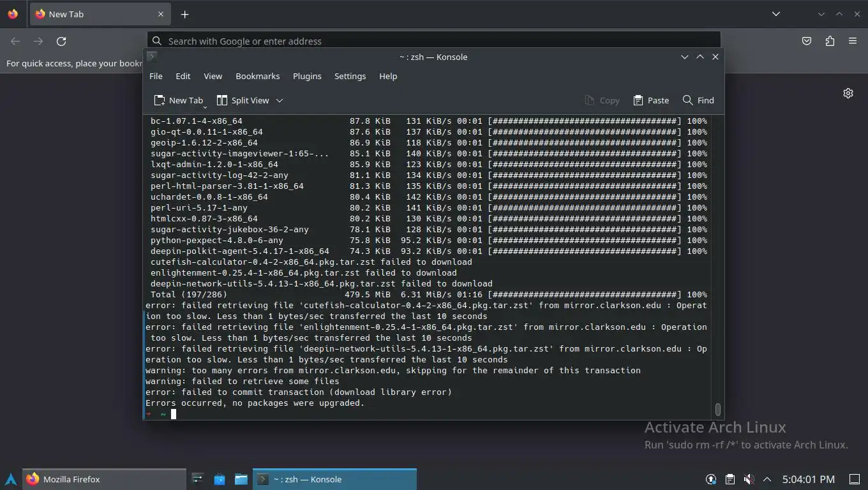This screenshot has width=868, height=490.
Task: Open Dolphin file manager from taskbar
Action: tap(241, 479)
